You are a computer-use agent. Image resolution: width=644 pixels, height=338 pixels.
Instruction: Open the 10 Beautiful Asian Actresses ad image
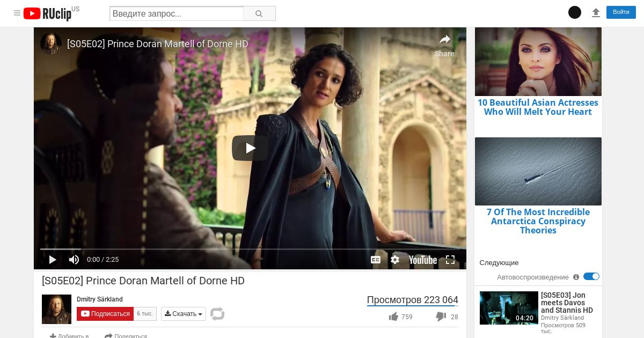tap(538, 62)
